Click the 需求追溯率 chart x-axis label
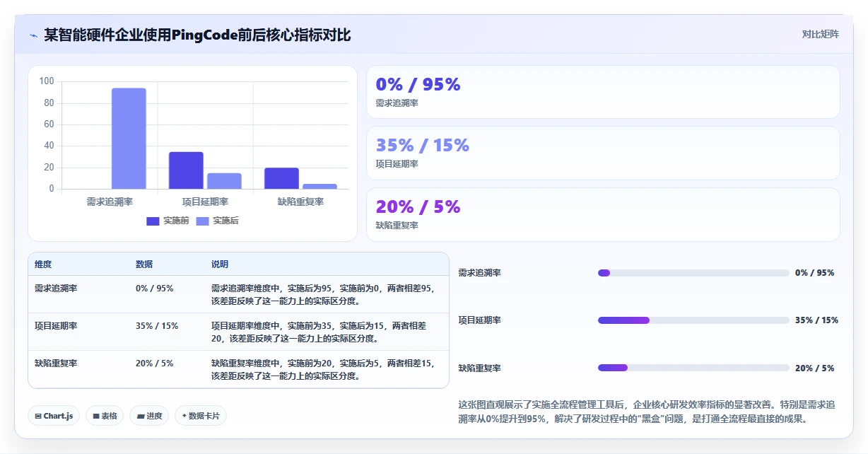 [x=110, y=202]
